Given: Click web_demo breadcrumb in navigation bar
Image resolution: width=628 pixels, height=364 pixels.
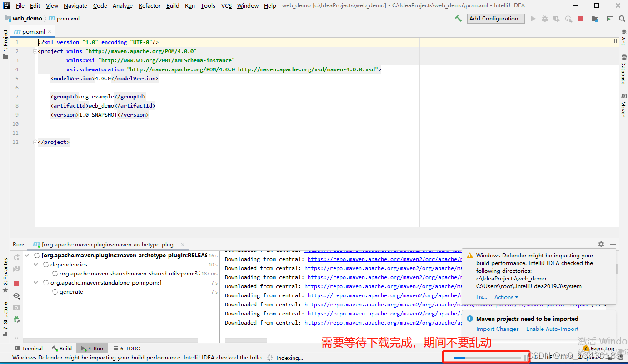Looking at the screenshot, I should click(23, 19).
